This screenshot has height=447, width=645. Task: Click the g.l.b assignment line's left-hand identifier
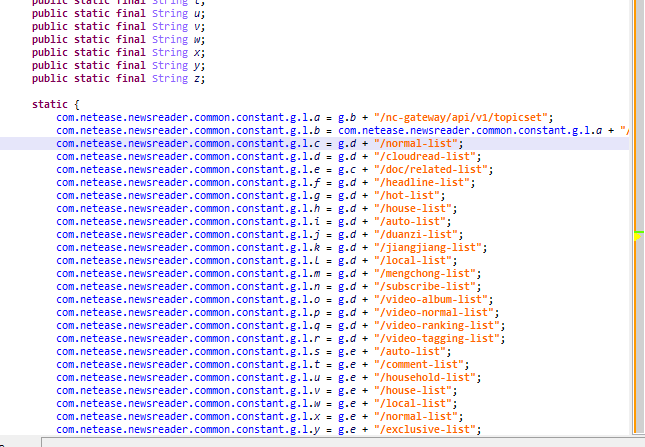coord(188,131)
